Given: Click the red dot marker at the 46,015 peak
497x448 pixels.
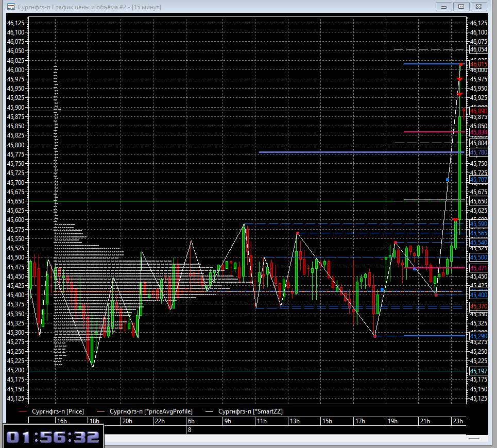Looking at the screenshot, I should tap(461, 65).
